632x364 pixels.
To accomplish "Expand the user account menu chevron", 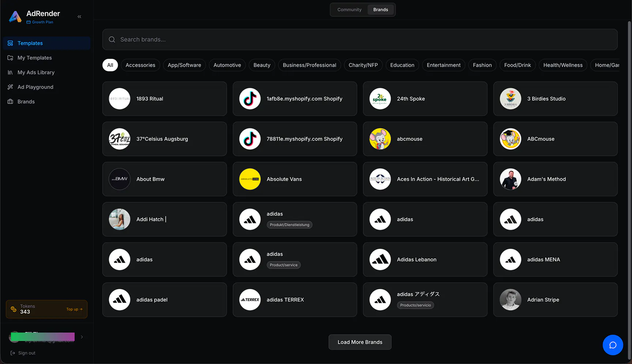I will pyautogui.click(x=82, y=337).
